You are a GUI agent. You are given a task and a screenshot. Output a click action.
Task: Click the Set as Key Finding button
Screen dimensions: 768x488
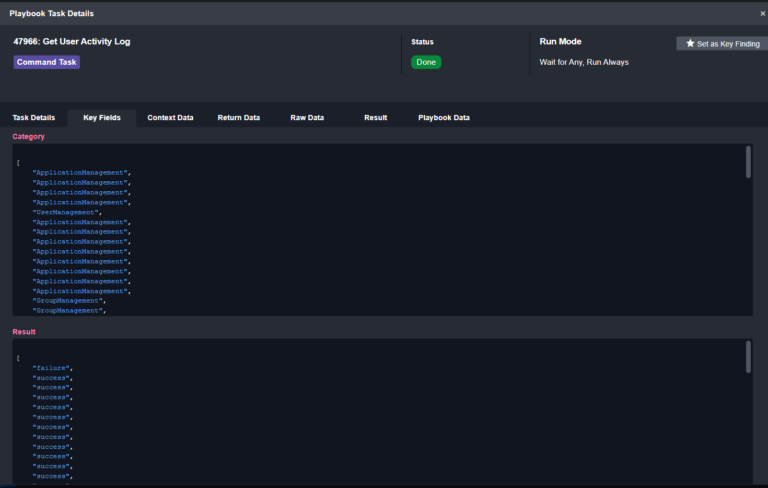pos(722,43)
